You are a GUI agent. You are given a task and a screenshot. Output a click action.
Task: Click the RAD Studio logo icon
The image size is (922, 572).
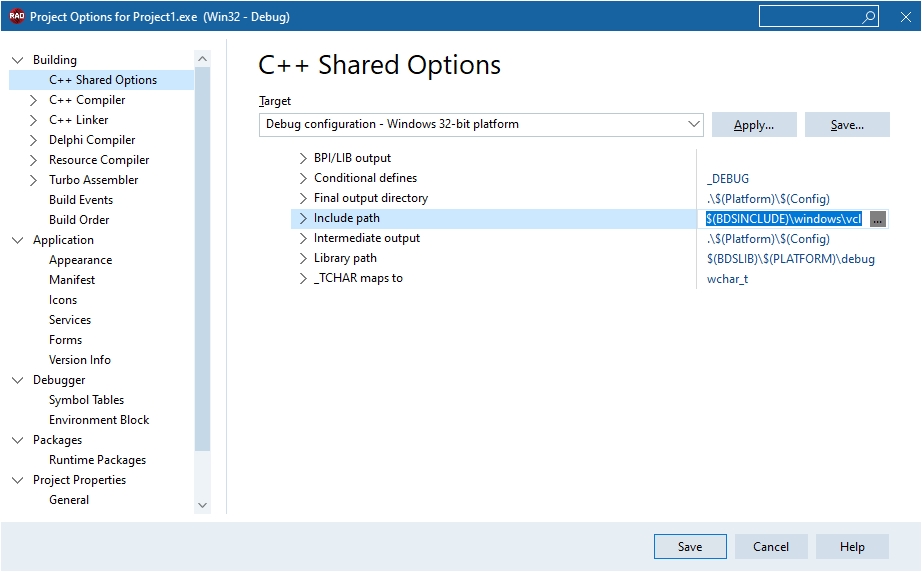tap(16, 16)
